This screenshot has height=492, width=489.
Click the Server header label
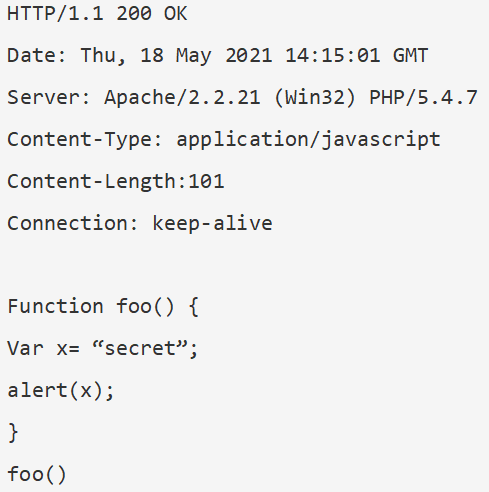coord(49,97)
